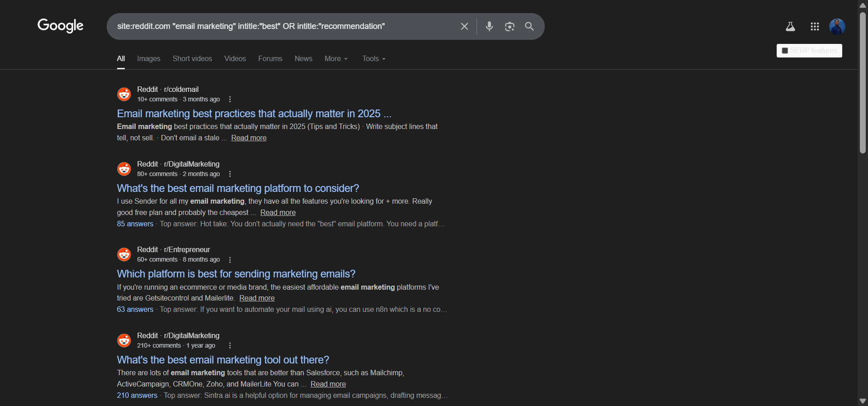Open three-dot menu beside 210+ comments result
Screen dimensions: 868x406
pos(230,345)
